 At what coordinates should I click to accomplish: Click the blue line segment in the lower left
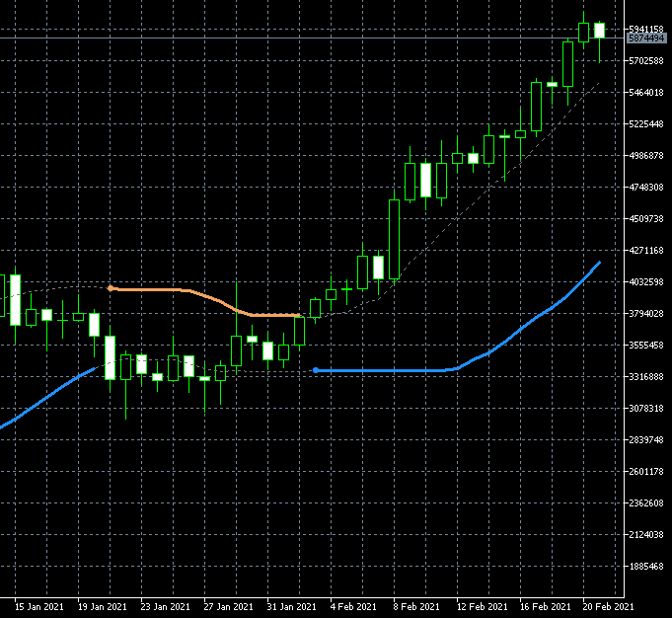[39, 401]
